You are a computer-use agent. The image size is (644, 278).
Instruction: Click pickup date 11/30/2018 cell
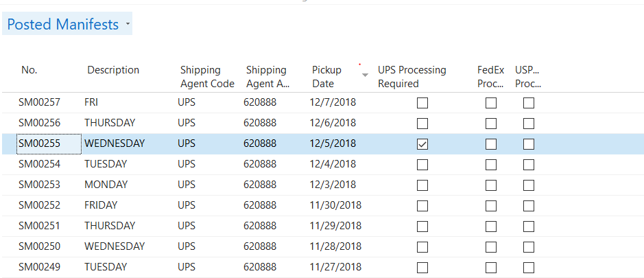(x=335, y=205)
